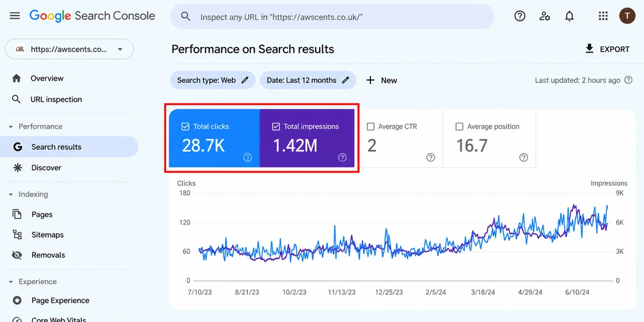Image resolution: width=644 pixels, height=322 pixels.
Task: Open the hamburger main menu
Action: [x=15, y=16]
